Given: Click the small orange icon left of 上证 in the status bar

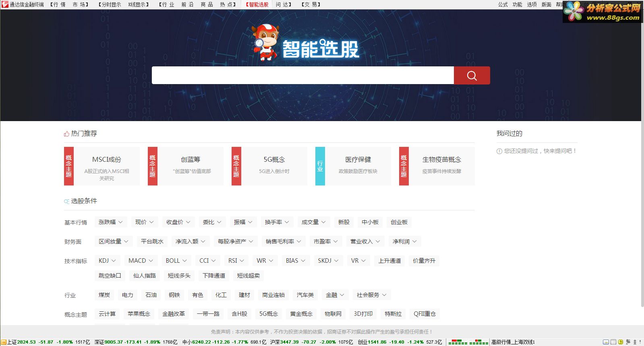Looking at the screenshot, I should pyautogui.click(x=4, y=342).
